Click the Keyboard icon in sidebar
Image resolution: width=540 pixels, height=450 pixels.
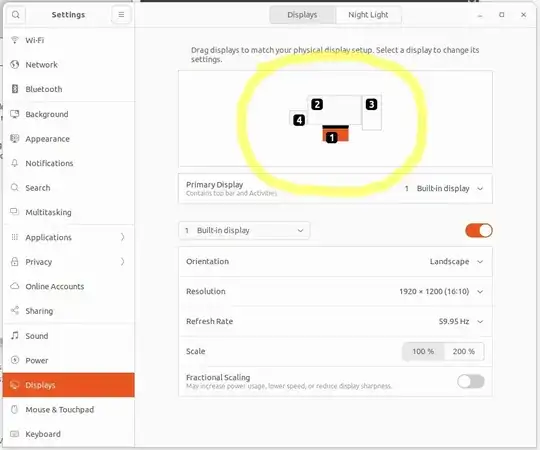click(14, 434)
